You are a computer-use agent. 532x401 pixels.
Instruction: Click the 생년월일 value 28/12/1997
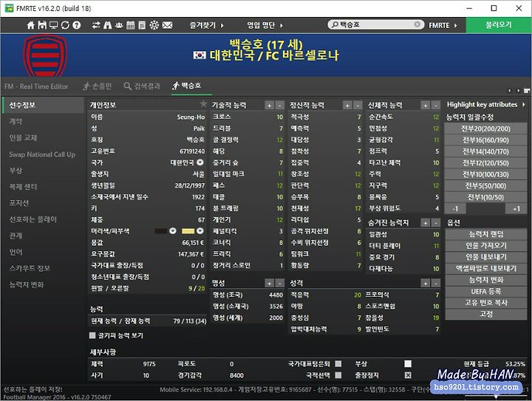pos(190,185)
